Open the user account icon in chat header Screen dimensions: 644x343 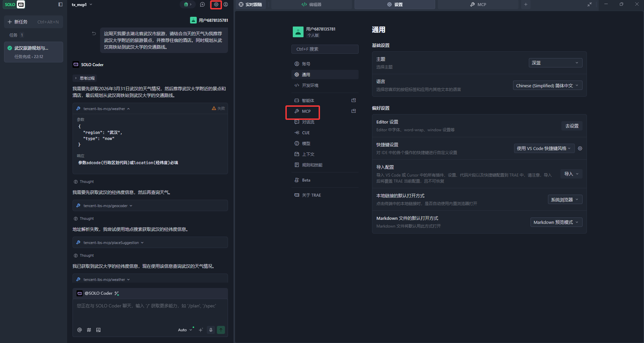point(226,4)
